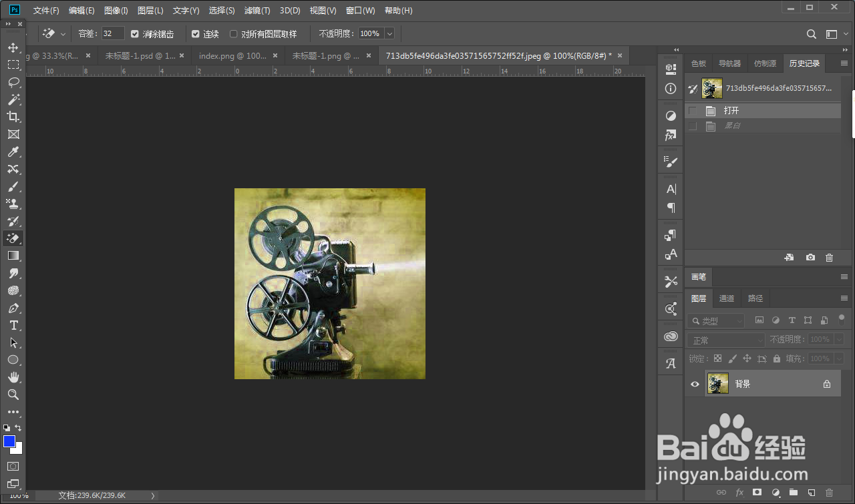Open the Adjustments panel icon
This screenshot has height=504, width=855.
point(671,115)
